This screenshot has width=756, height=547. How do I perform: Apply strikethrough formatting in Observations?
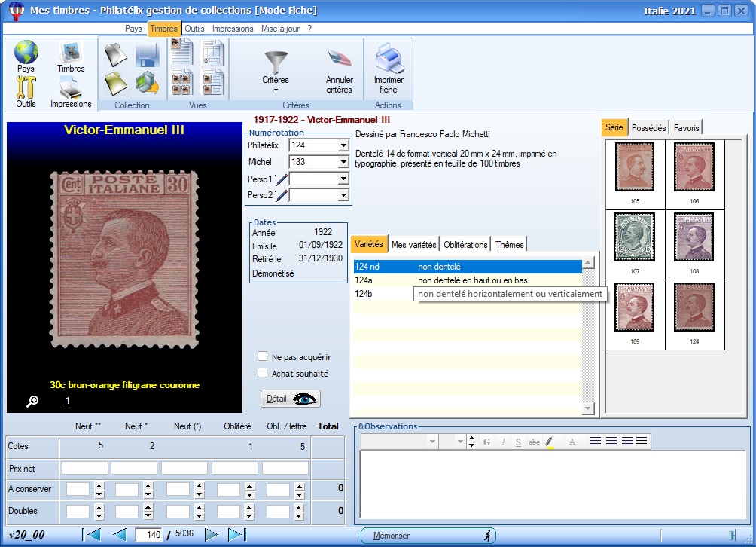[534, 442]
